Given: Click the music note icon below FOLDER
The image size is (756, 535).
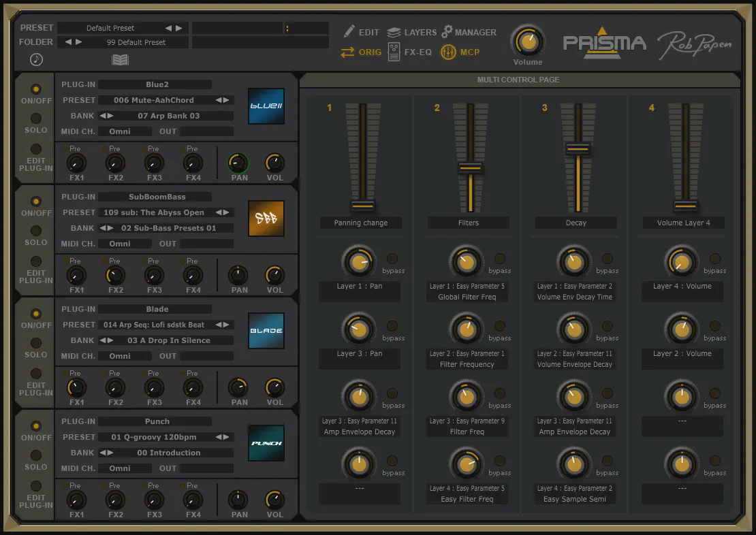Looking at the screenshot, I should (36, 60).
